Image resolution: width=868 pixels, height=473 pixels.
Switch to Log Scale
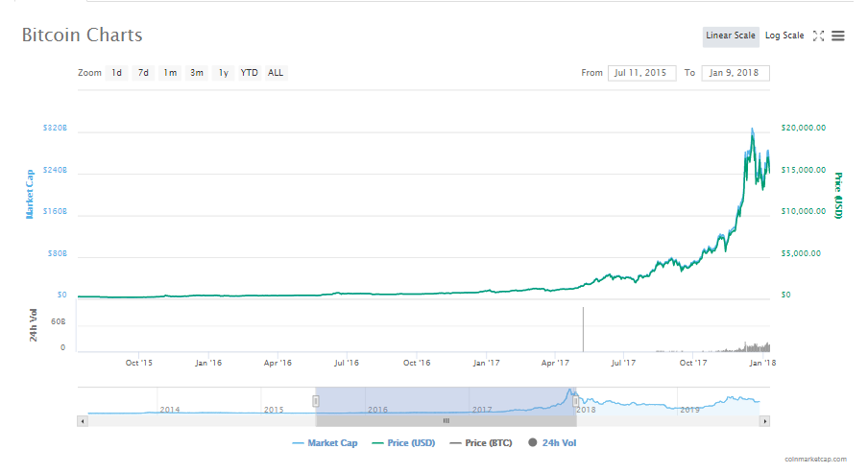click(x=784, y=35)
